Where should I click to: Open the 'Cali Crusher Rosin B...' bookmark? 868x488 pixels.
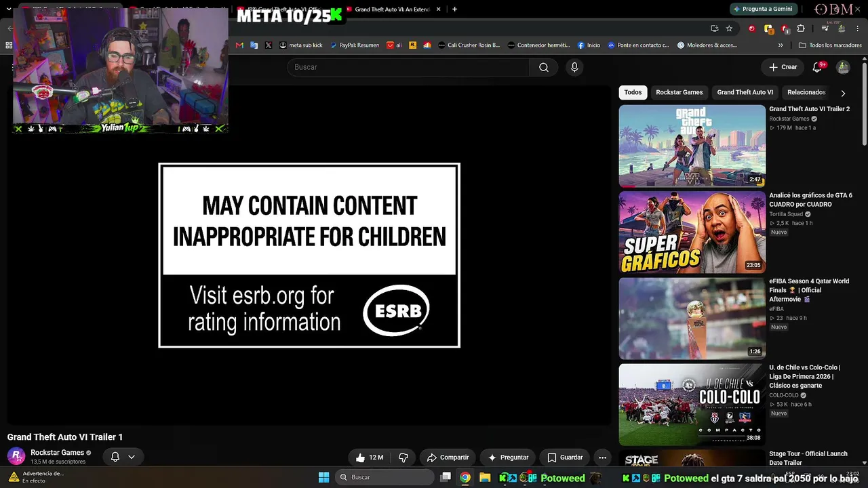469,45
